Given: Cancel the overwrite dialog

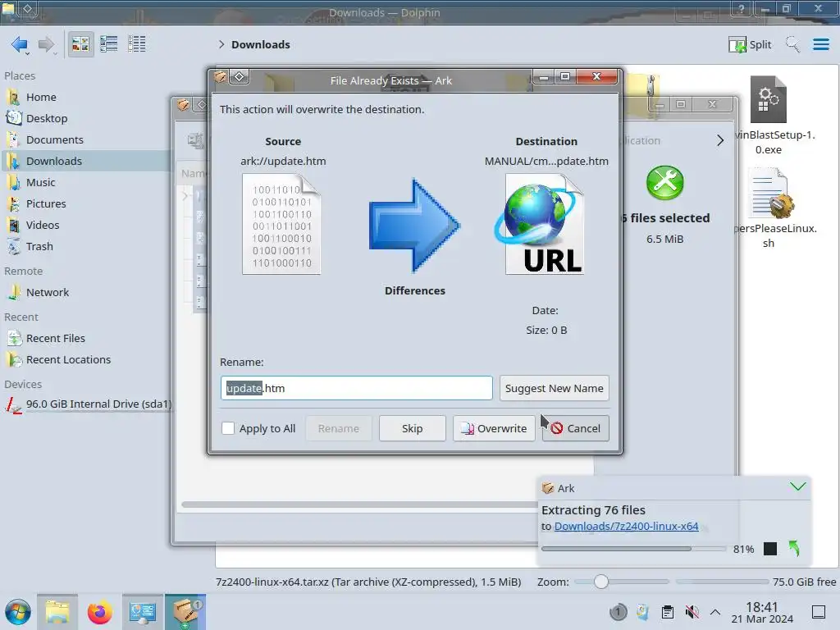Looking at the screenshot, I should 575,428.
